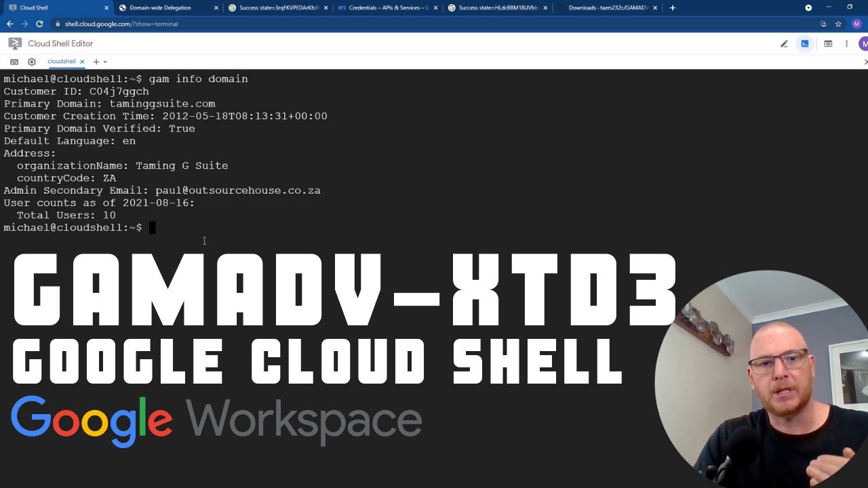The width and height of the screenshot is (868, 488).
Task: Close the Credentials – APIs & Services tab
Action: click(x=436, y=8)
